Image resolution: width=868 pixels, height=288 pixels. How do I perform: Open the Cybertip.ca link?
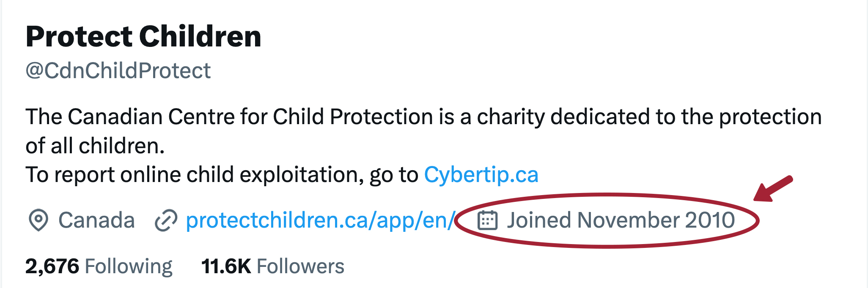(x=481, y=174)
